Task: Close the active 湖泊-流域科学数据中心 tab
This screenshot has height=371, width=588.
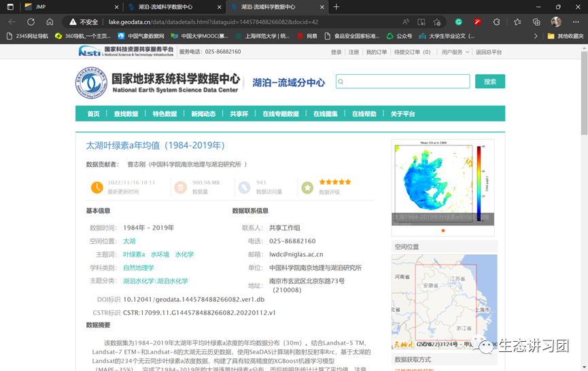Action: [322, 7]
